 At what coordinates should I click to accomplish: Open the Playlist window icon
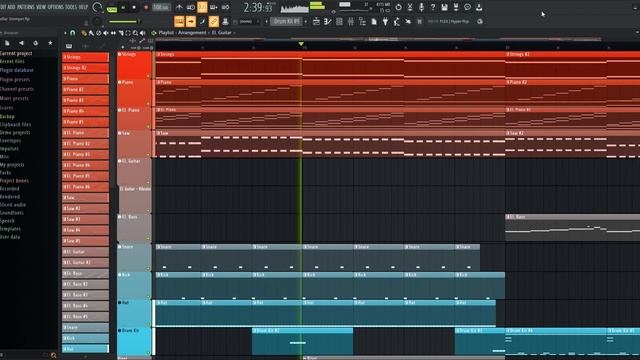(316, 21)
